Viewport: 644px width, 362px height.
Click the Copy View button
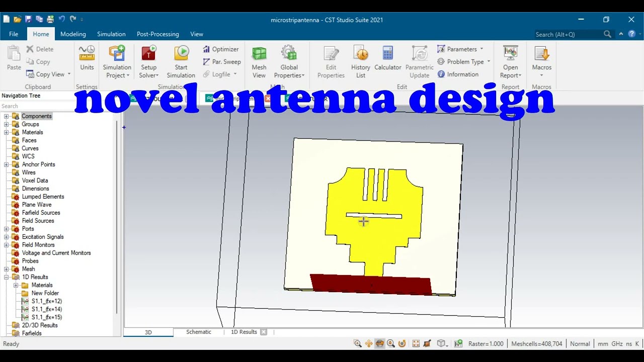tap(49, 74)
